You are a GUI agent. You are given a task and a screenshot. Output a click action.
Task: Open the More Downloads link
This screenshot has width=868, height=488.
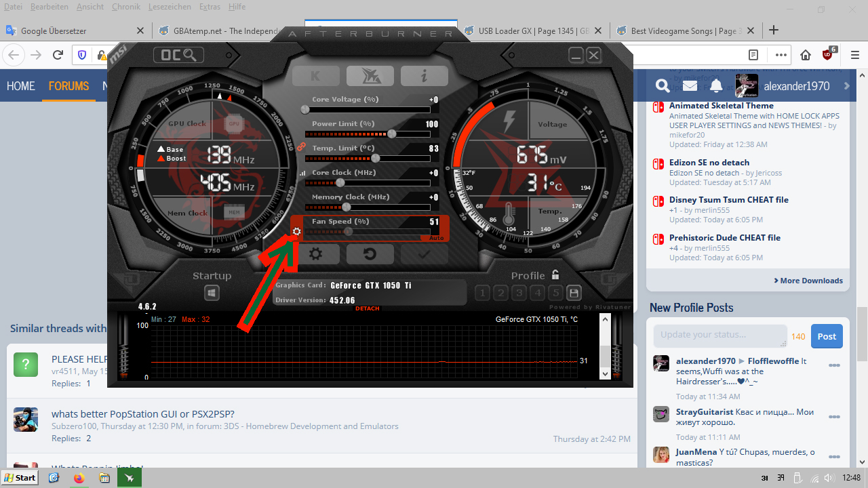click(x=808, y=281)
